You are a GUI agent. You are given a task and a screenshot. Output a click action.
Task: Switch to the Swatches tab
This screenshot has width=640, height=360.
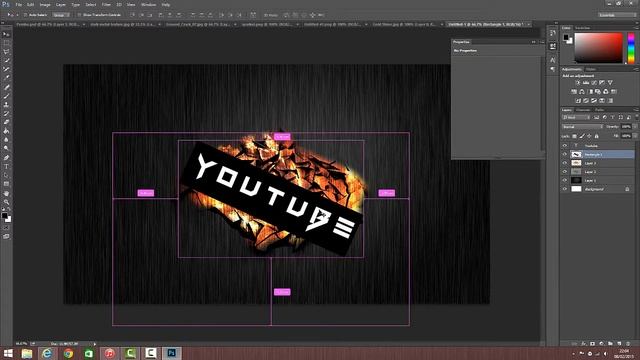(583, 28)
